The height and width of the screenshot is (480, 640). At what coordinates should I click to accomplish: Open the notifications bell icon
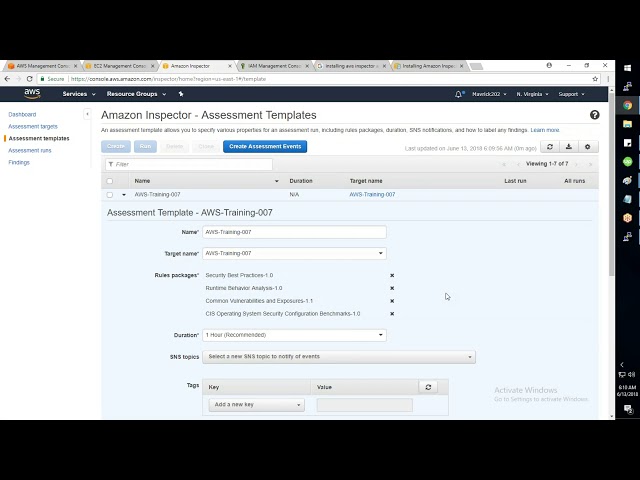pos(458,94)
